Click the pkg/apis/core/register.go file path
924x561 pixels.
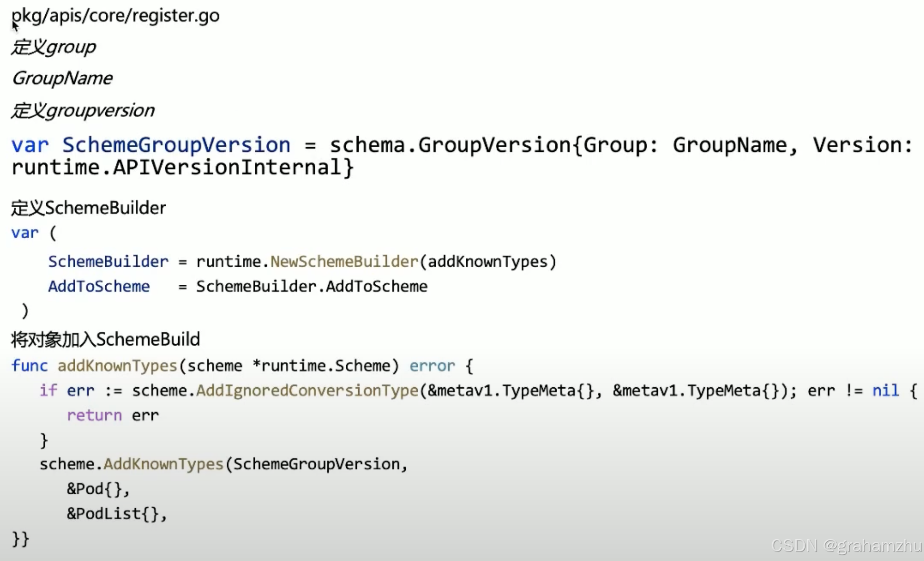pyautogui.click(x=115, y=15)
